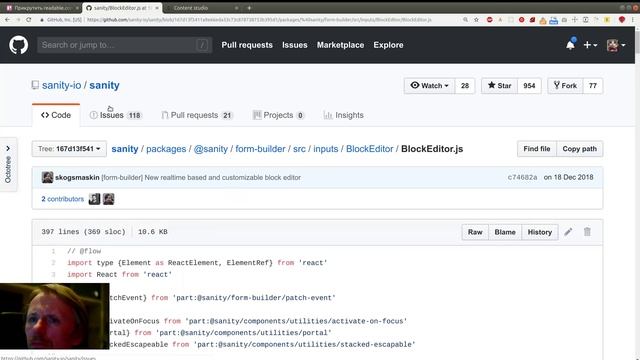Click the browser address bar URL
640x360 pixels.
tap(259, 20)
